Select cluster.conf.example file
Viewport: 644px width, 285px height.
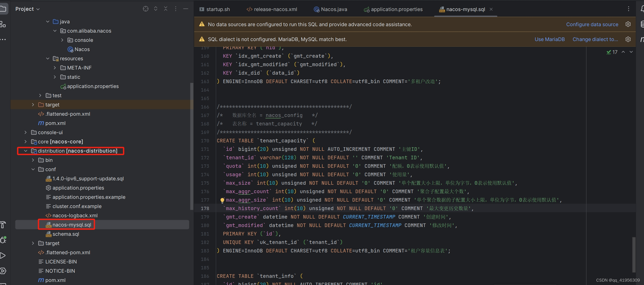pos(74,206)
